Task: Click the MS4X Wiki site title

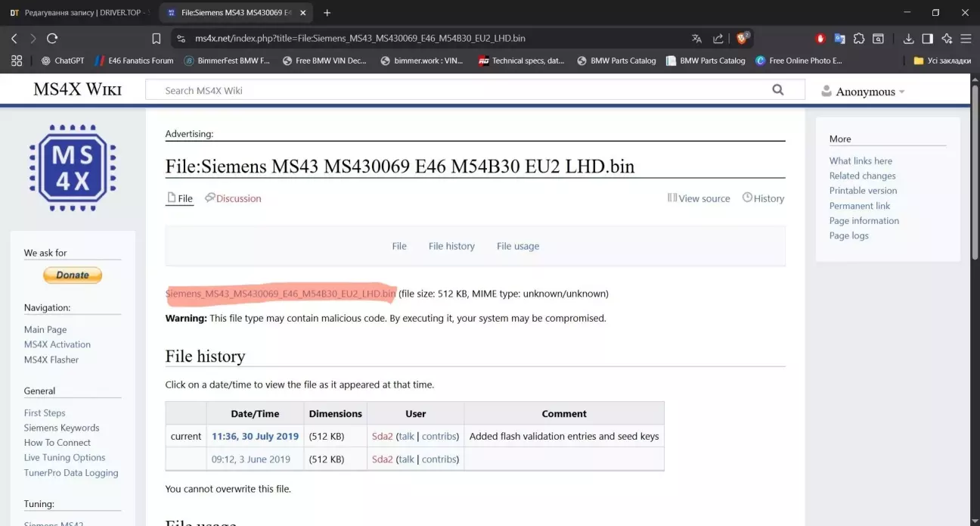Action: [x=77, y=89]
